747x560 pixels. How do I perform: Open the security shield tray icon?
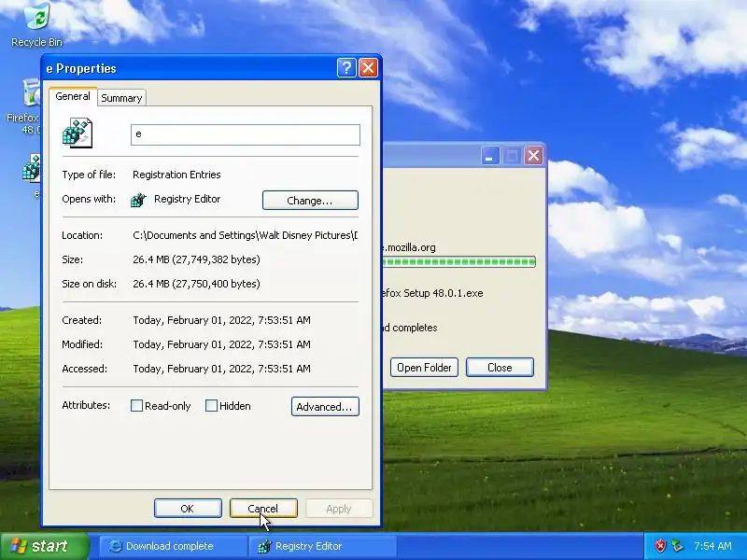tap(660, 546)
